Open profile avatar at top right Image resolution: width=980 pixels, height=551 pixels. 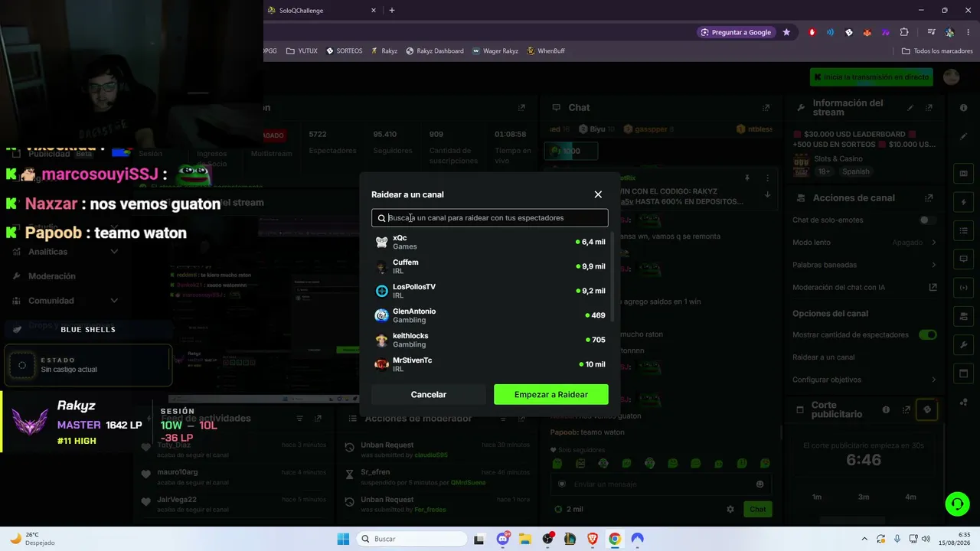point(951,77)
